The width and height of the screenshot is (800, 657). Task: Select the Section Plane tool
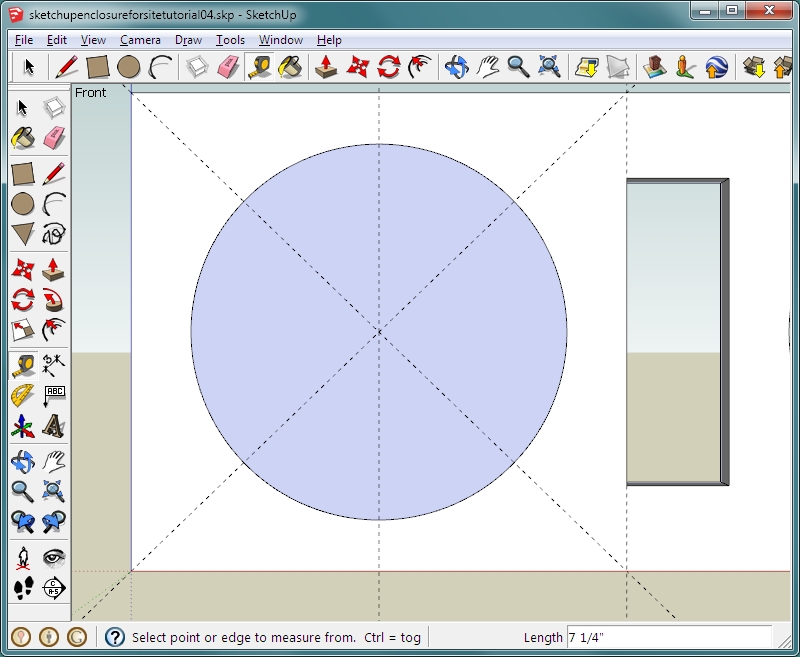(x=54, y=588)
